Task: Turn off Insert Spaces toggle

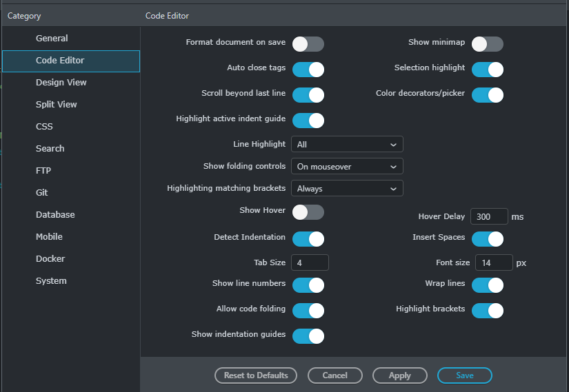Action: click(x=488, y=239)
